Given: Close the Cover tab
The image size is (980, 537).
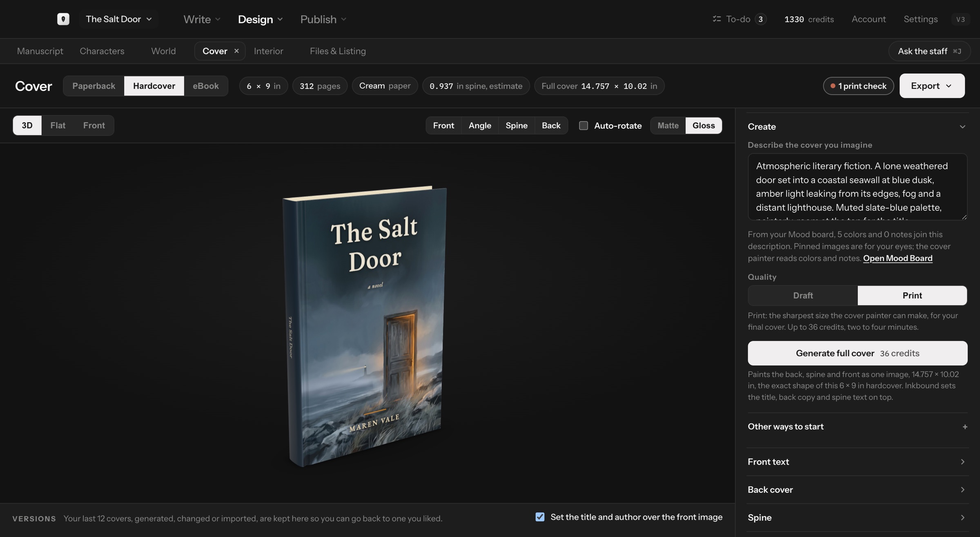Looking at the screenshot, I should click(x=236, y=51).
